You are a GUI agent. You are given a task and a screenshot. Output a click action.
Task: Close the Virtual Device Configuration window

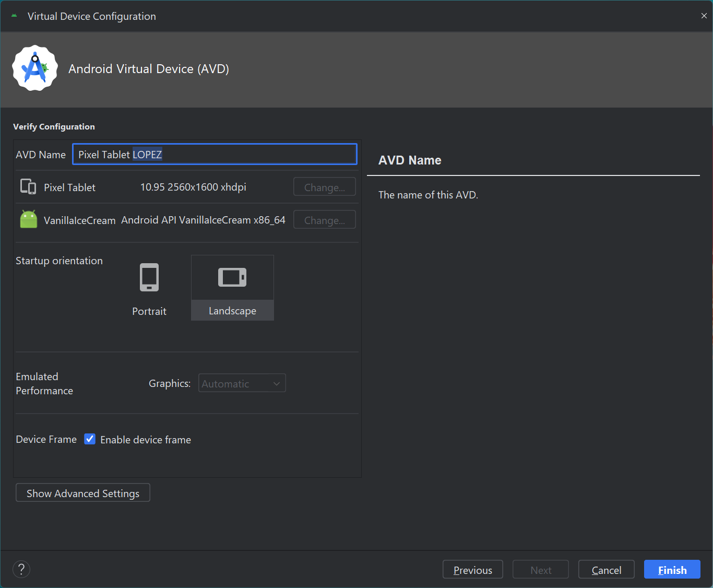(x=704, y=16)
